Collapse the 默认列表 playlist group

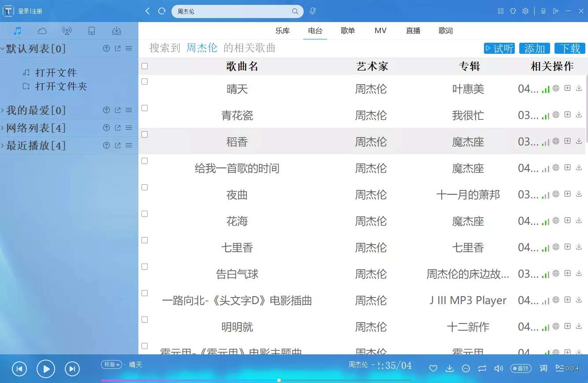(3, 48)
